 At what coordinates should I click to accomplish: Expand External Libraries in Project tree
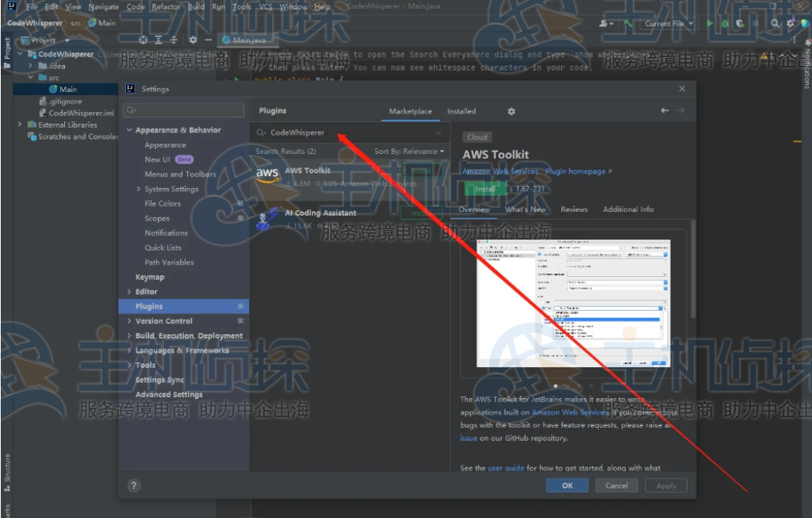(x=20, y=125)
